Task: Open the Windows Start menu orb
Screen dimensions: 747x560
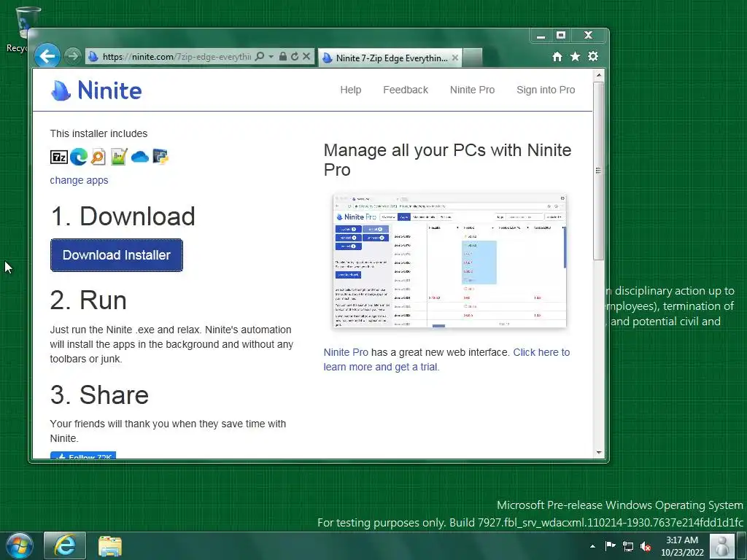Action: [x=20, y=545]
